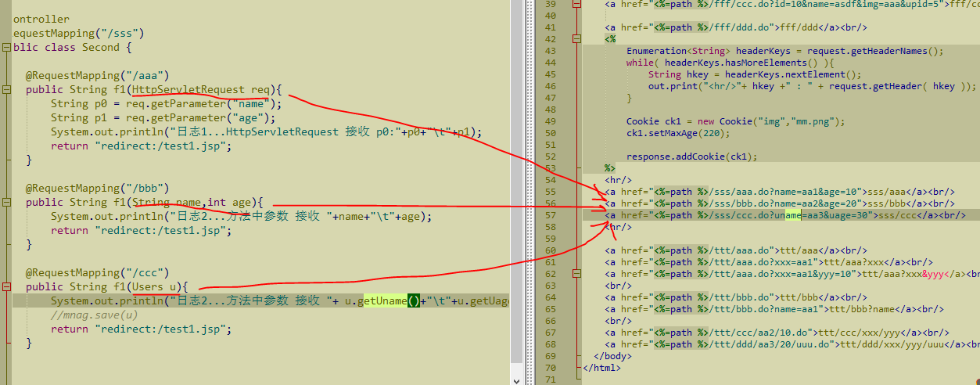
Task: Click the String p0 = req.getParameter("name") line
Action: [x=166, y=104]
